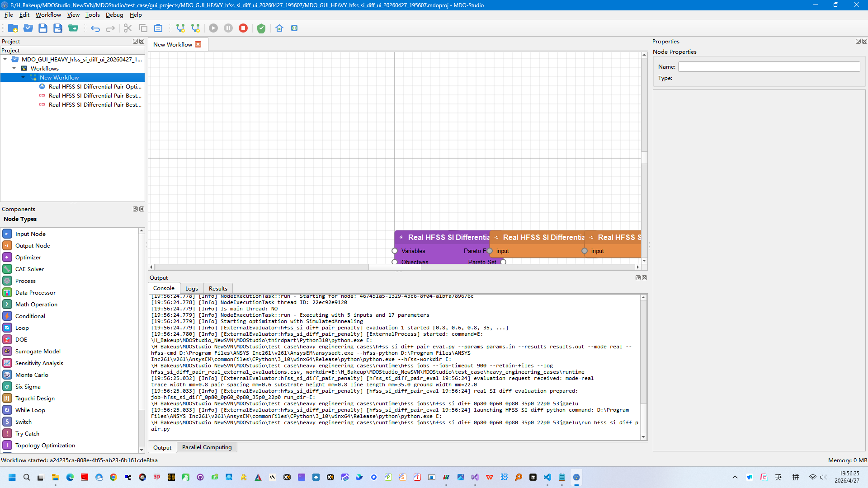Click the Save project icon
868x488 pixels.
point(43,28)
